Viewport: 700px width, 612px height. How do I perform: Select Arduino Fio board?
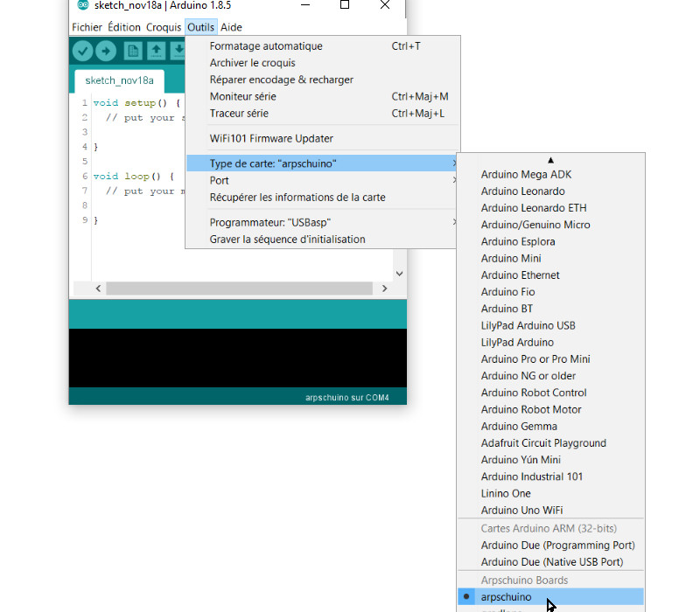pos(551,292)
